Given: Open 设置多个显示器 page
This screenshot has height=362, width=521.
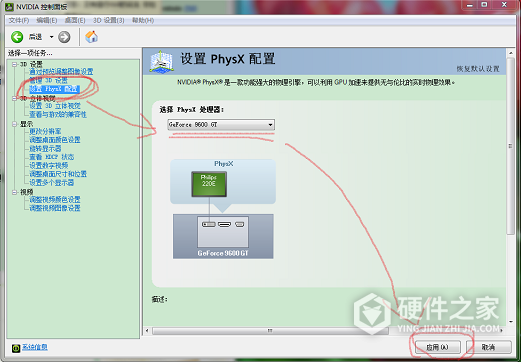Looking at the screenshot, I should point(52,183).
